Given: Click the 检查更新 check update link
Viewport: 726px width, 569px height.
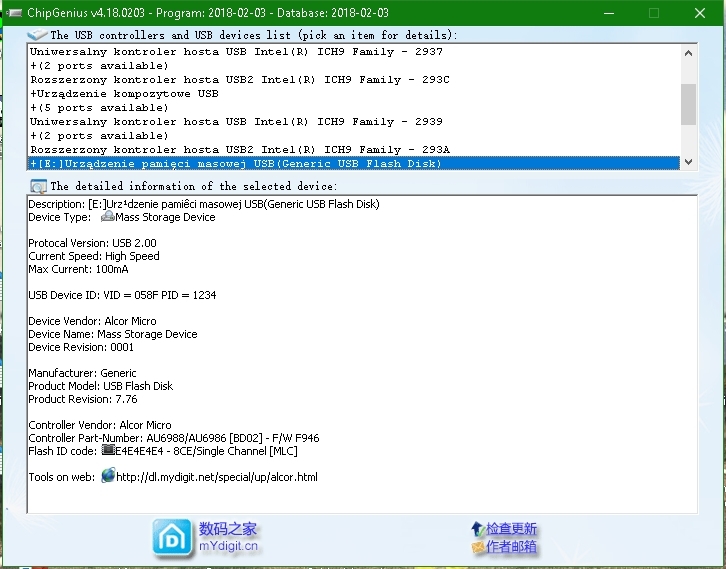Looking at the screenshot, I should pyautogui.click(x=511, y=529).
